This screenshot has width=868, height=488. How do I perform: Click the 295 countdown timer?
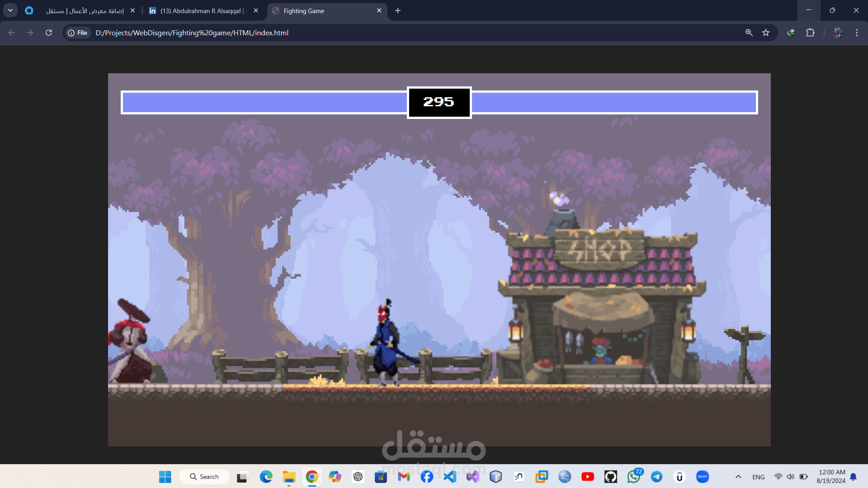point(439,102)
